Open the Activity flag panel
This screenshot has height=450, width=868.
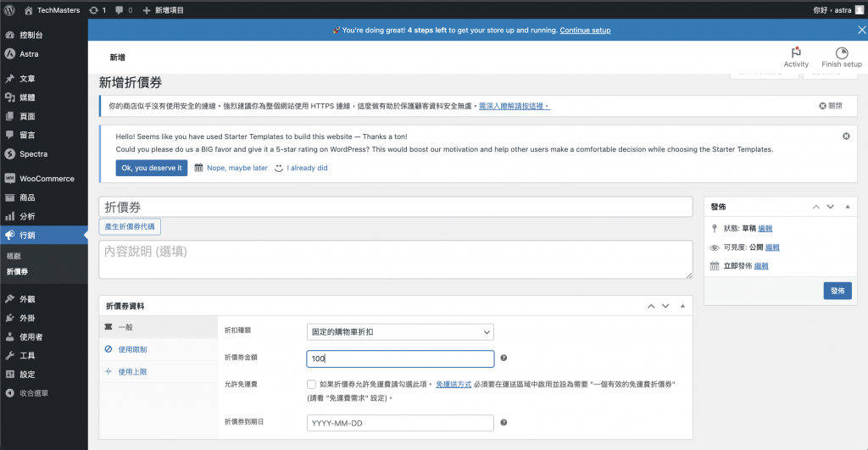coord(796,57)
